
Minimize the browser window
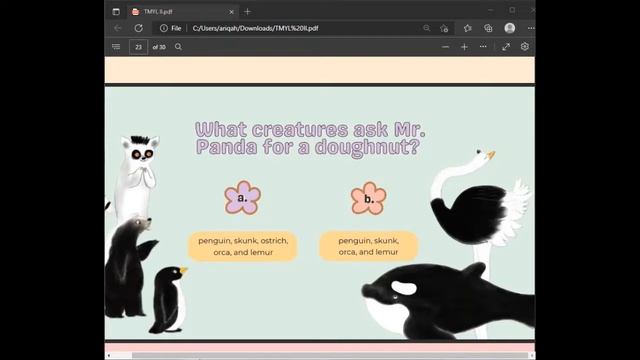[491, 10]
